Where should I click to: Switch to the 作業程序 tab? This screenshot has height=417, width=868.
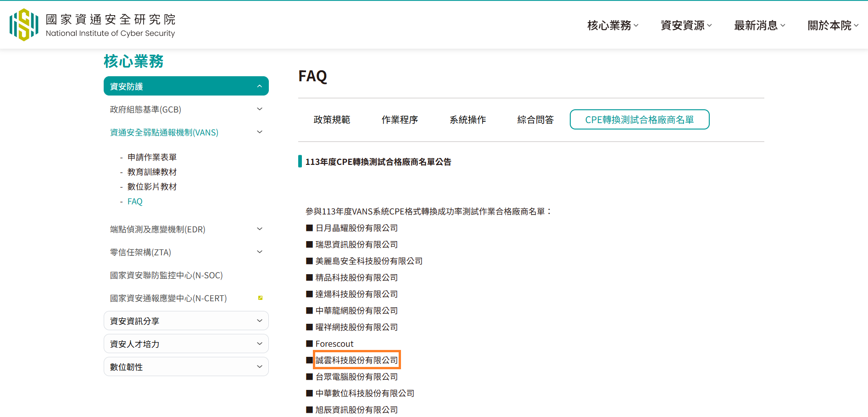400,119
